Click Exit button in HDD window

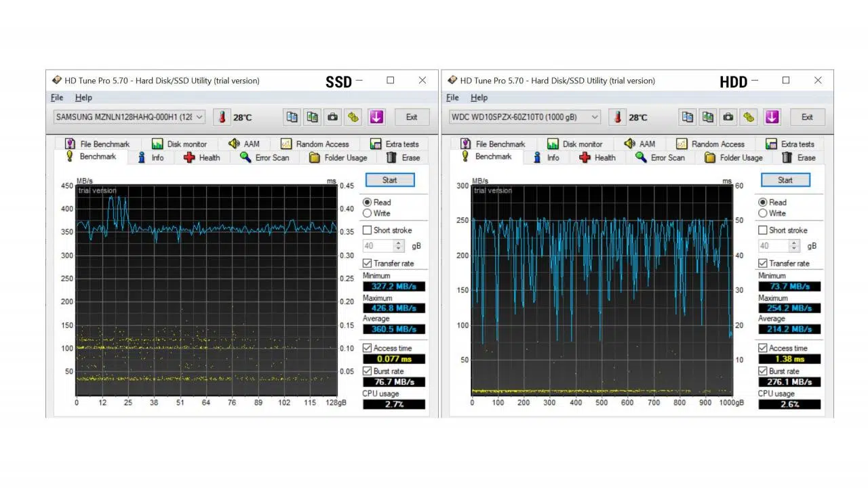coord(807,117)
